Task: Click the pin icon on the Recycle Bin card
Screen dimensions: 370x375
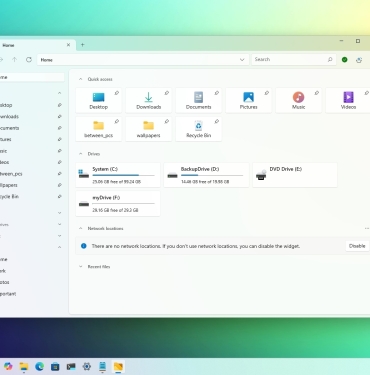Action: [x=217, y=122]
